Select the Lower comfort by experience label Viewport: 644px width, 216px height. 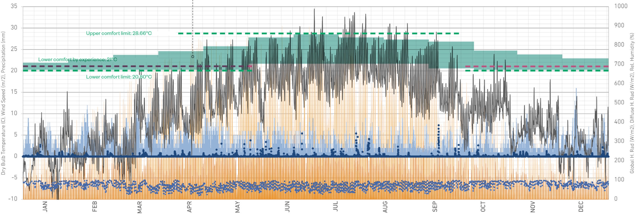tap(77, 59)
